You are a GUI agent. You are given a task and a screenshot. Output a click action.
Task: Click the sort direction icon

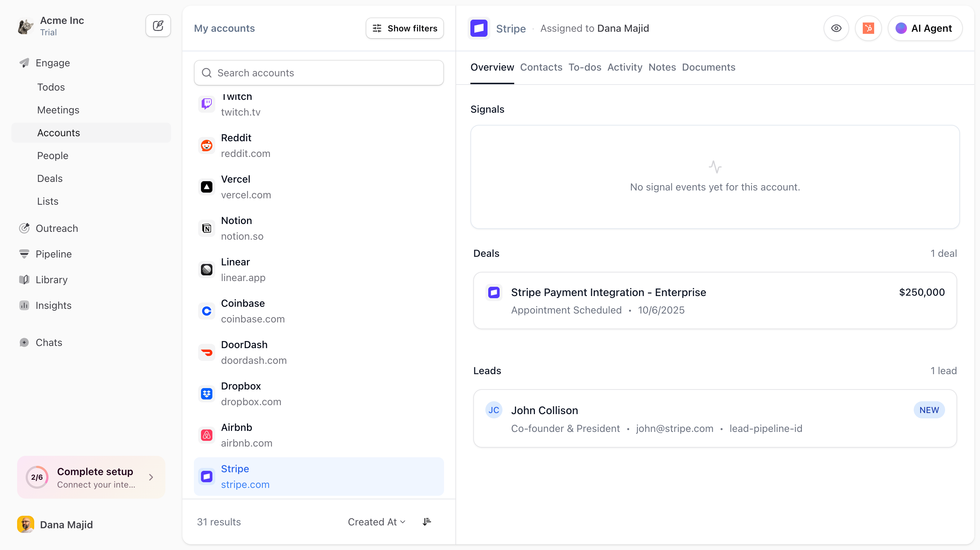427,522
